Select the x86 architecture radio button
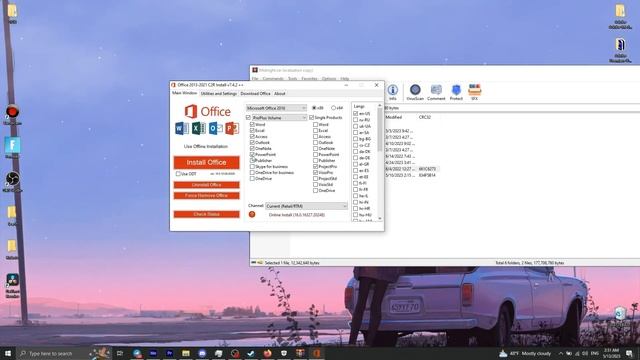This screenshot has height=360, width=640. [314, 108]
